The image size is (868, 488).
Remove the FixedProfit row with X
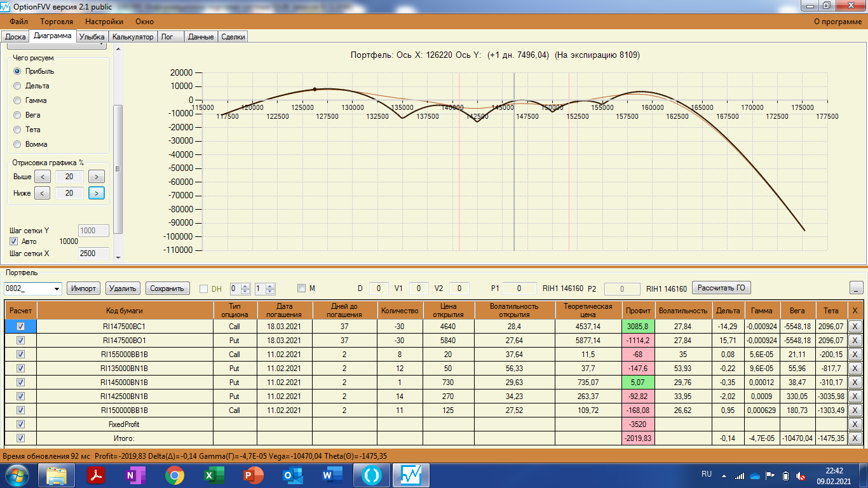pos(855,424)
